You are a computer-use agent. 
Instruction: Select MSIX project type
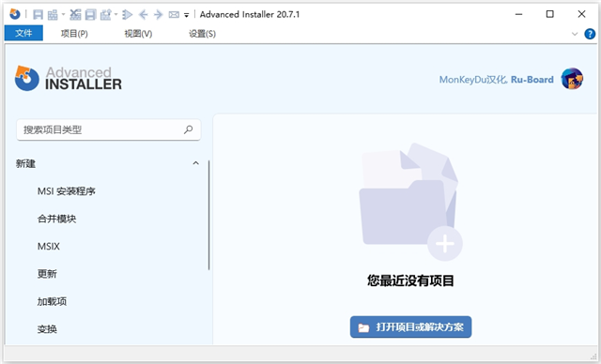(49, 246)
